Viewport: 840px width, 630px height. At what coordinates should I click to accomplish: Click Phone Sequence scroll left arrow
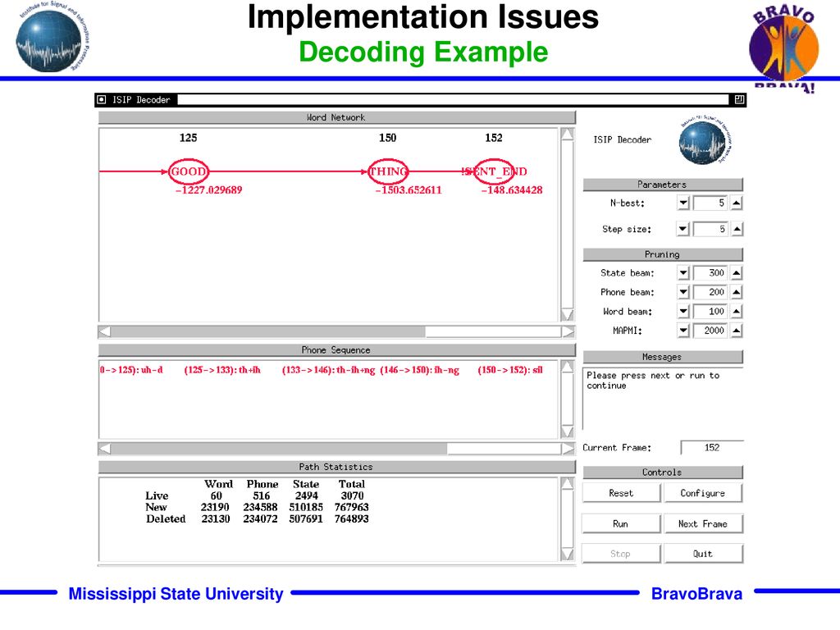[x=105, y=449]
